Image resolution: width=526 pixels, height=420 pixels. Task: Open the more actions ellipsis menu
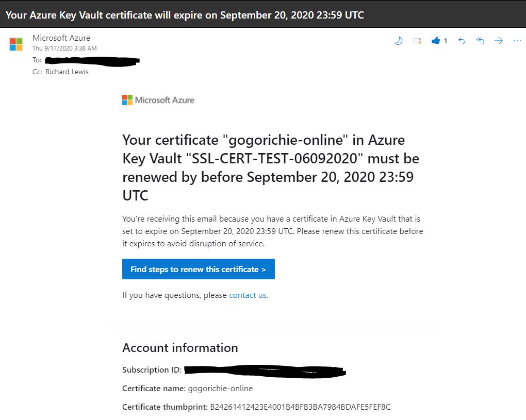point(517,41)
